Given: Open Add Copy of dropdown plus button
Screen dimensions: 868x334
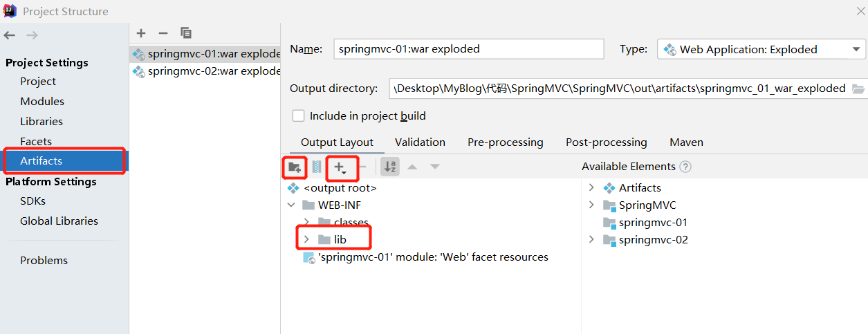Looking at the screenshot, I should 340,167.
